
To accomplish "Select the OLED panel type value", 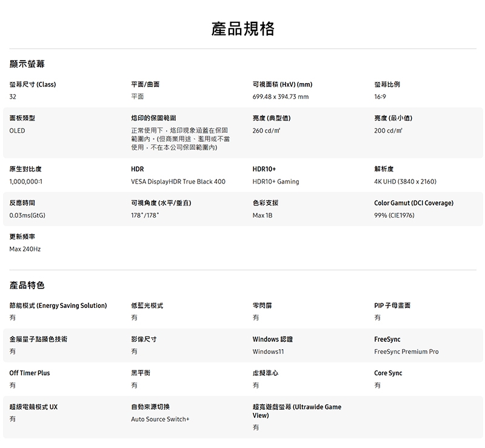I will (x=17, y=131).
